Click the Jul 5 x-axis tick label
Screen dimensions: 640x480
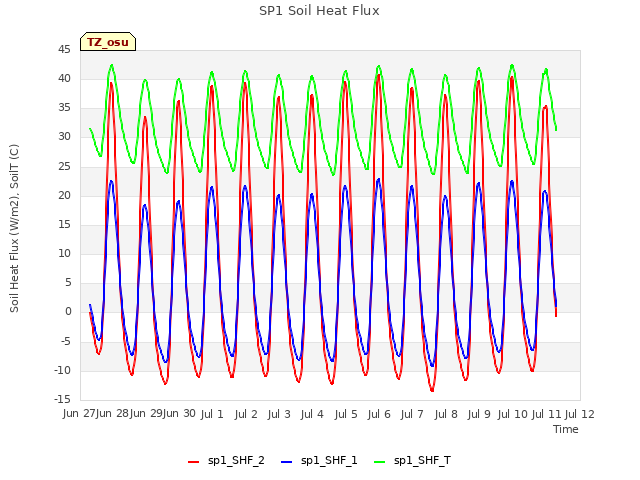pos(346,414)
